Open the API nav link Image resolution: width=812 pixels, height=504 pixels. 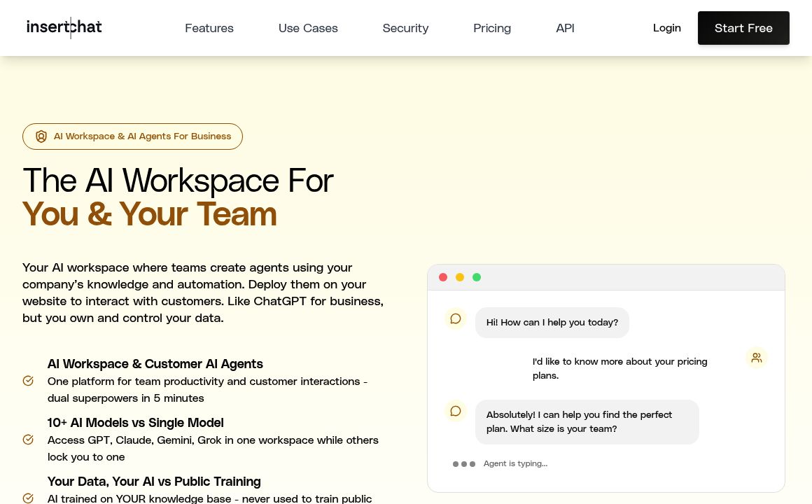[565, 28]
